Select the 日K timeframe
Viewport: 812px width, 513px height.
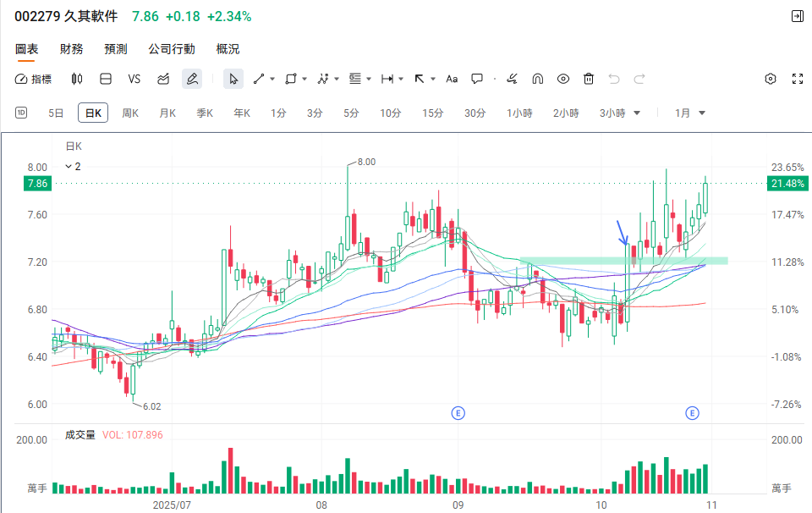(x=93, y=113)
